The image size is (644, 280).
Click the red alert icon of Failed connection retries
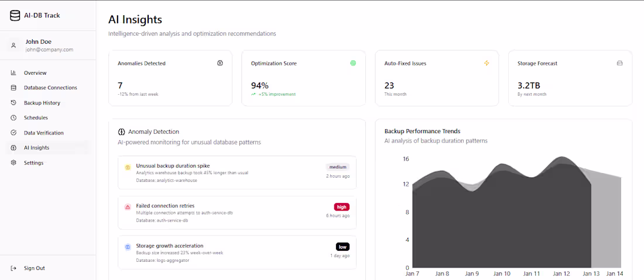127,208
